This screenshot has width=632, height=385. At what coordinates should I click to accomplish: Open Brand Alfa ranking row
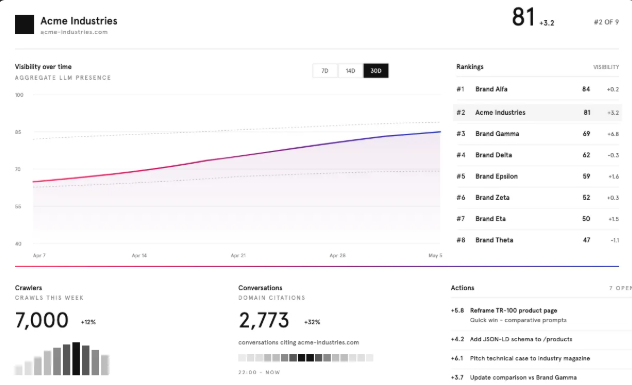click(537, 89)
